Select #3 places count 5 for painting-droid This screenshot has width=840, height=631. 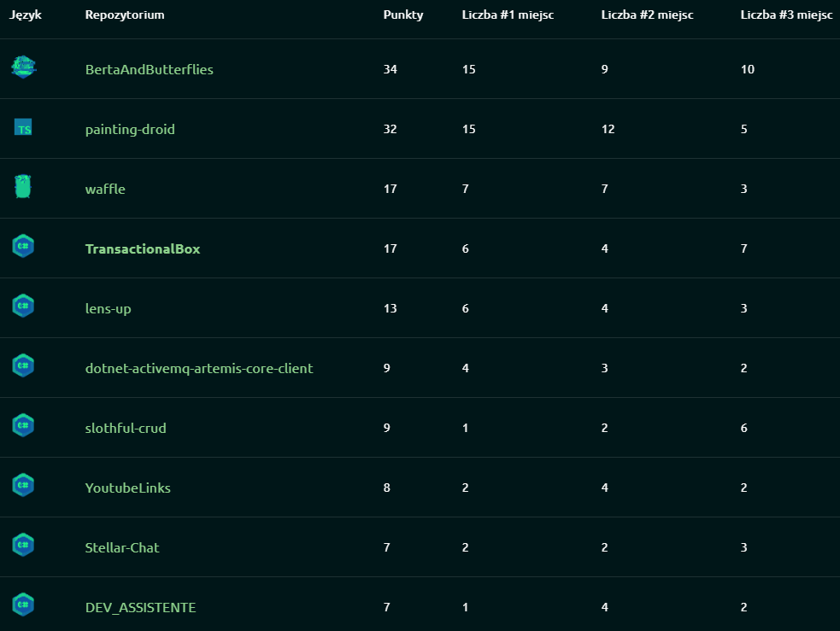[744, 130]
